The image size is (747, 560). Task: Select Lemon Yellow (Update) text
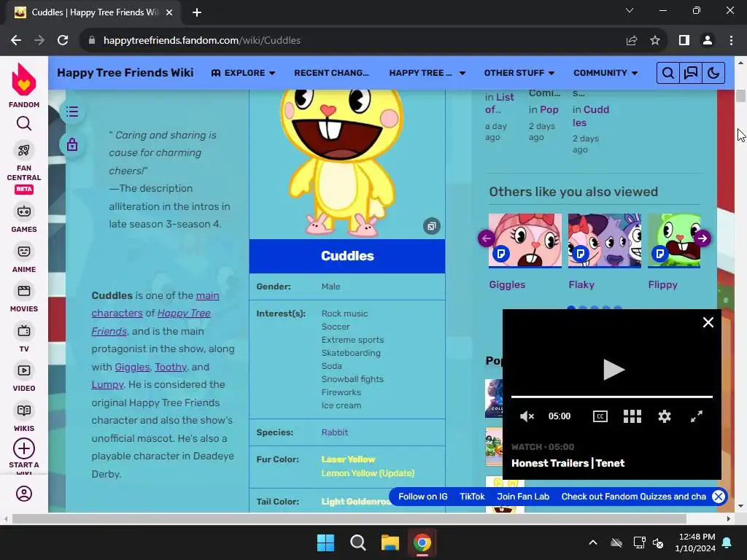tap(368, 473)
